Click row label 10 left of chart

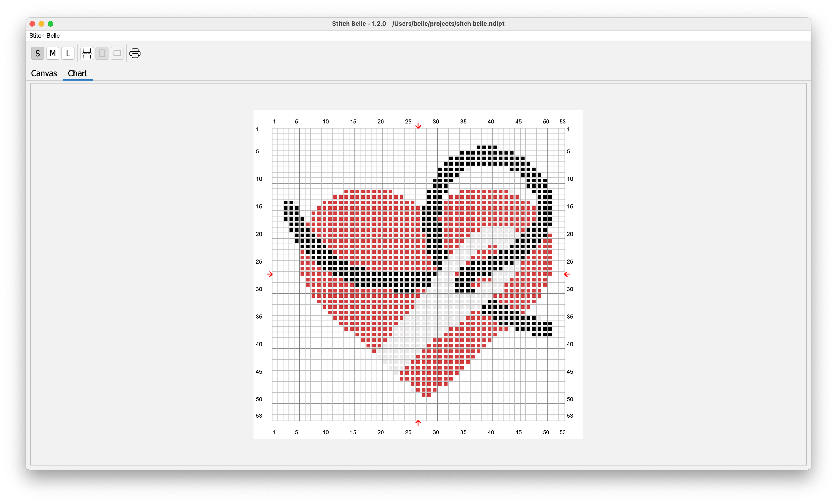pos(259,179)
